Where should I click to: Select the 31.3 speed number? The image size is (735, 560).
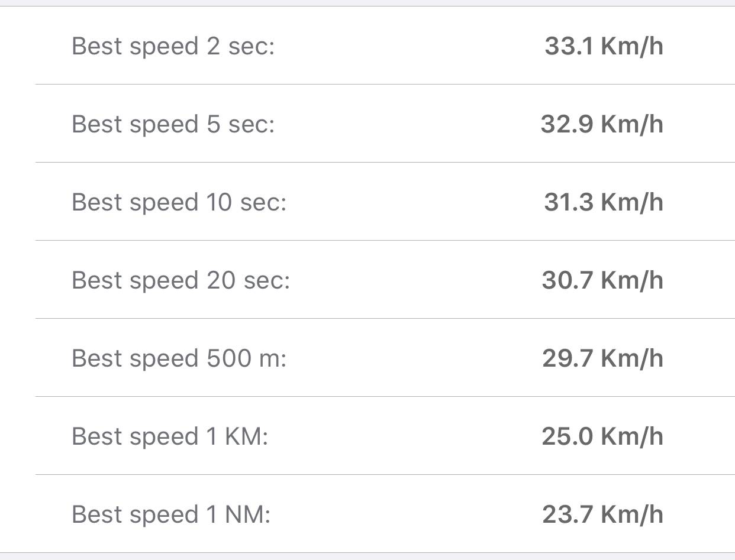pyautogui.click(x=568, y=202)
